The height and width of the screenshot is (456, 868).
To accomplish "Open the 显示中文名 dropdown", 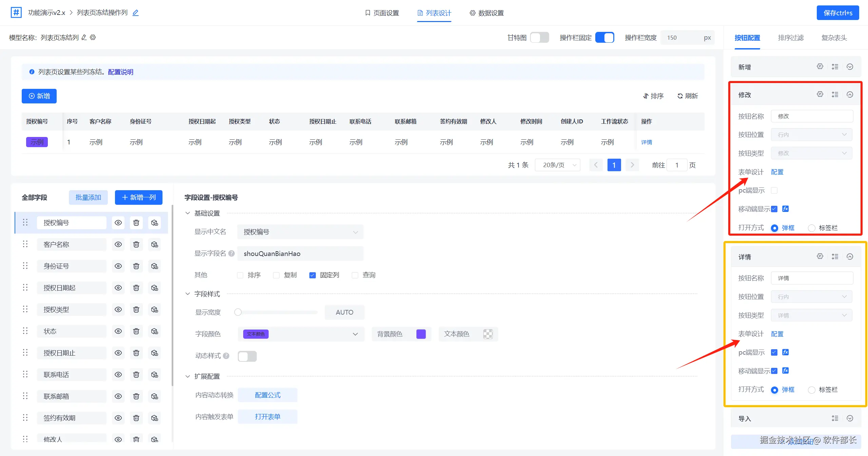I will pyautogui.click(x=300, y=232).
